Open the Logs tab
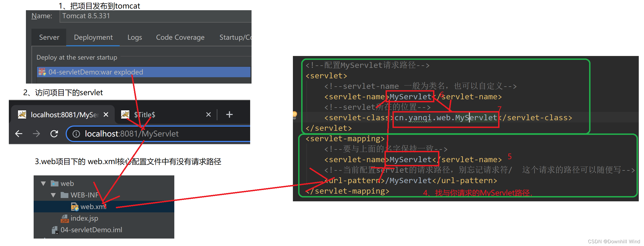644x246 pixels. click(135, 37)
